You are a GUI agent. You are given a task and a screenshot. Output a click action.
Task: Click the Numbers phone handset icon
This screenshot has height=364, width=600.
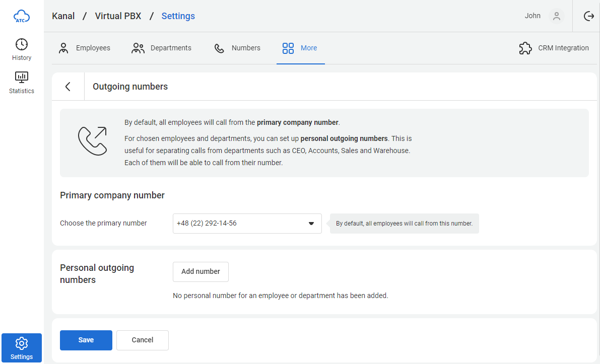click(x=219, y=48)
